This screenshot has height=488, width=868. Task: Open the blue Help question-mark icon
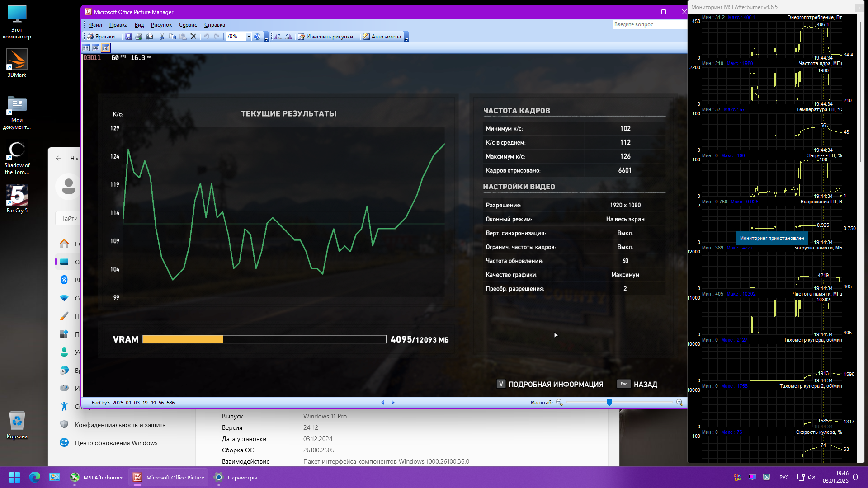click(257, 37)
